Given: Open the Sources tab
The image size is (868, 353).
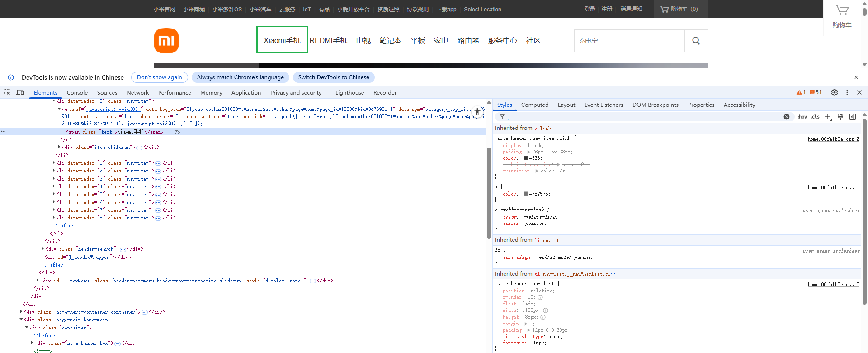Looking at the screenshot, I should (x=107, y=92).
